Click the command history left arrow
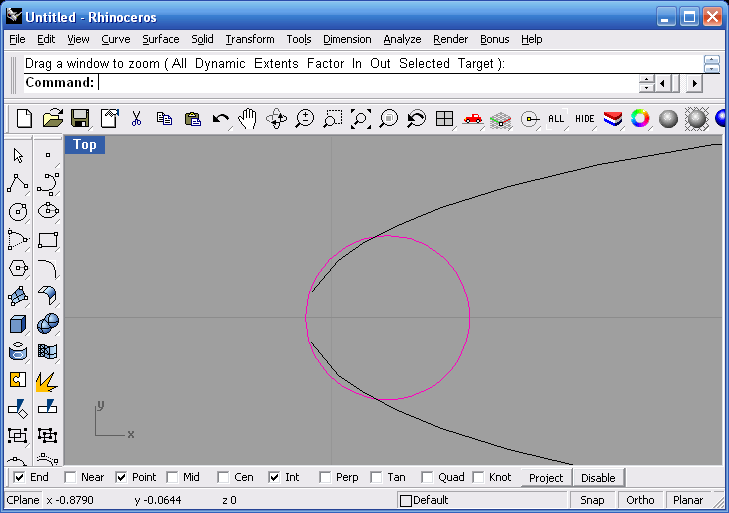Viewport: 729px width, 513px height. (x=662, y=84)
